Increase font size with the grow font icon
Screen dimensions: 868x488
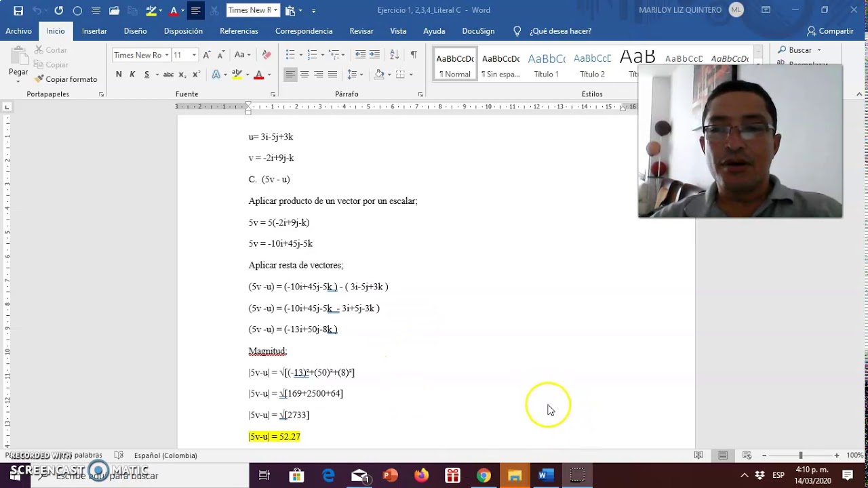207,55
